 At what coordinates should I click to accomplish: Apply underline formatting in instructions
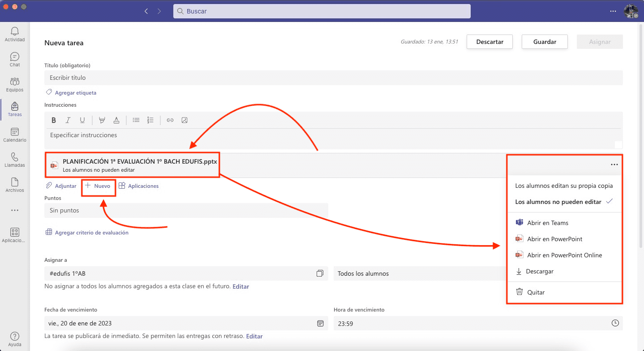[x=82, y=120]
